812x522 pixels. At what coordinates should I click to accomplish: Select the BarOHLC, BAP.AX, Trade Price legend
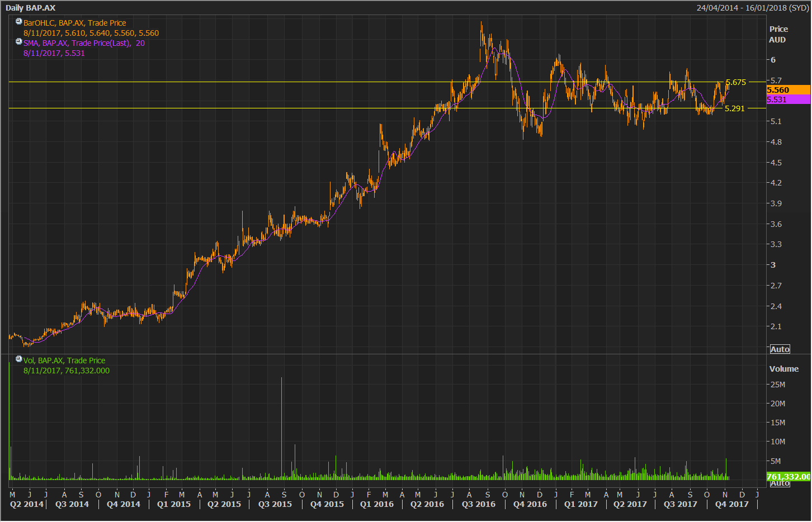75,23
